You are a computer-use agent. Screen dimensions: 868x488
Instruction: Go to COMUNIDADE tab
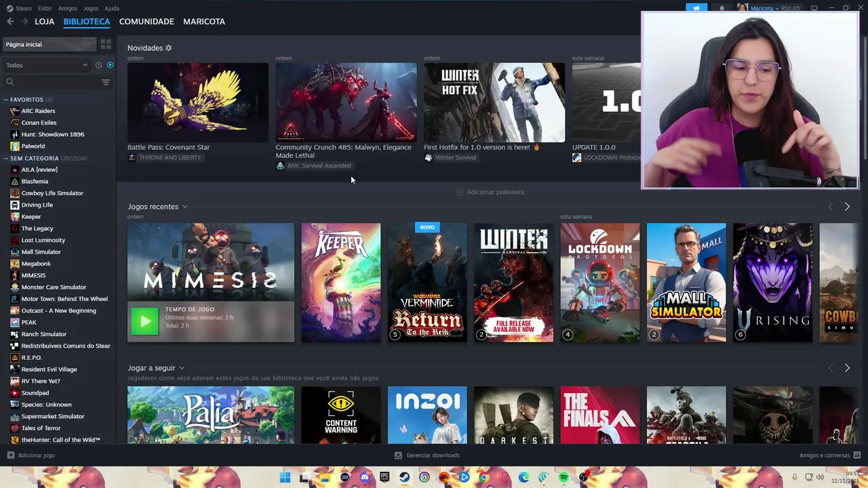pyautogui.click(x=146, y=22)
